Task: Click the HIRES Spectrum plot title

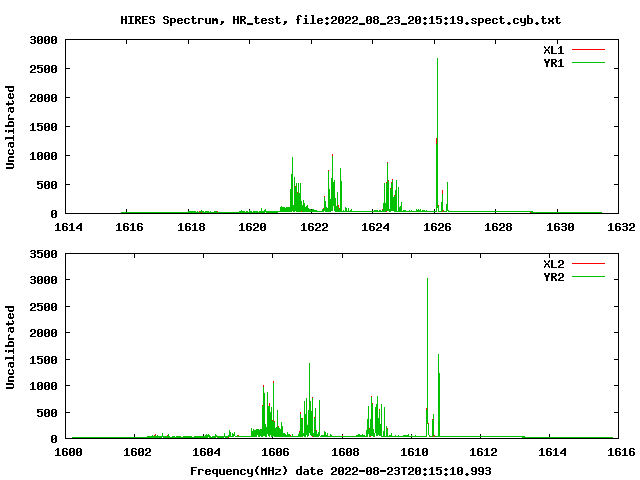Action: [340, 20]
